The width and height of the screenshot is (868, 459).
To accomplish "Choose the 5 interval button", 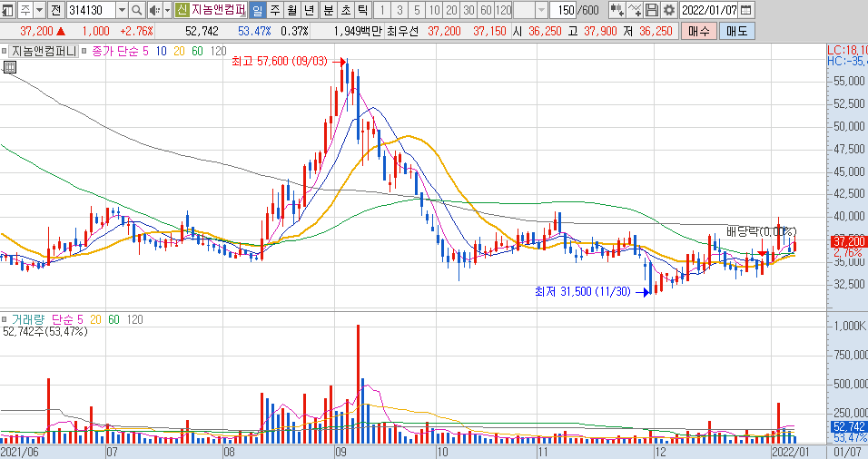I will click(417, 9).
